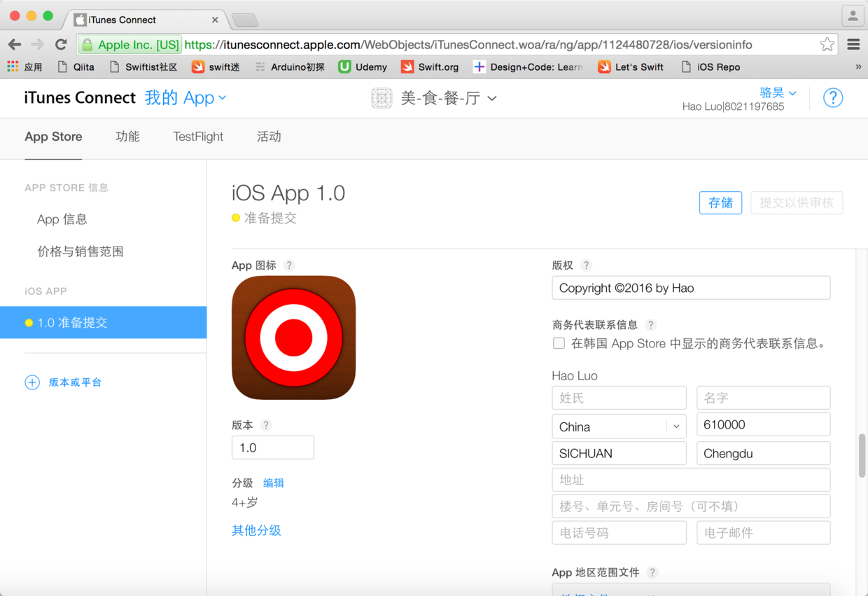
Task: Open the Chrome profile avatar button
Action: click(853, 15)
